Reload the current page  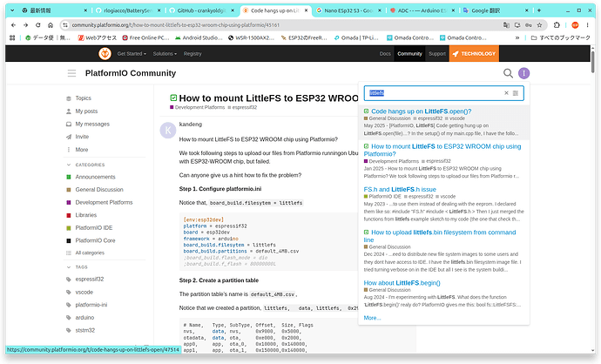(x=38, y=25)
